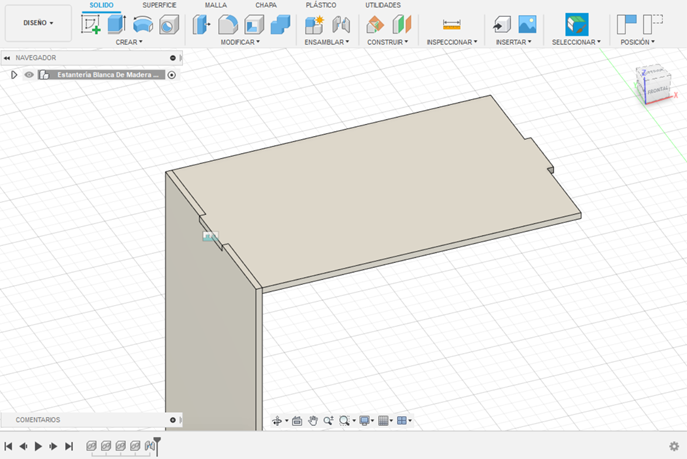The height and width of the screenshot is (459, 687).
Task: Click the Measure icon in Inspeccionar
Action: (452, 25)
